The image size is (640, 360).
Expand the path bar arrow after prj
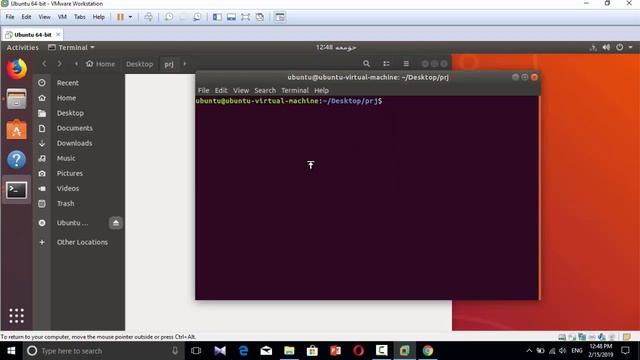185,64
